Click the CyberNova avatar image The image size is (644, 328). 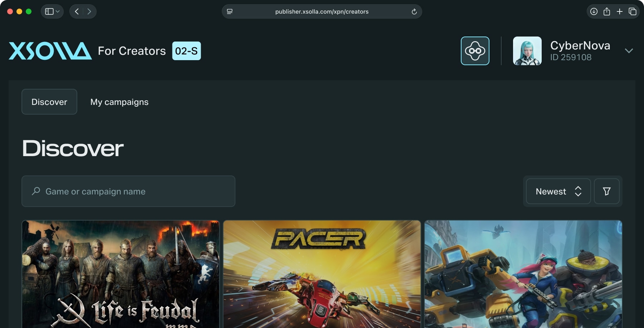[x=527, y=51]
